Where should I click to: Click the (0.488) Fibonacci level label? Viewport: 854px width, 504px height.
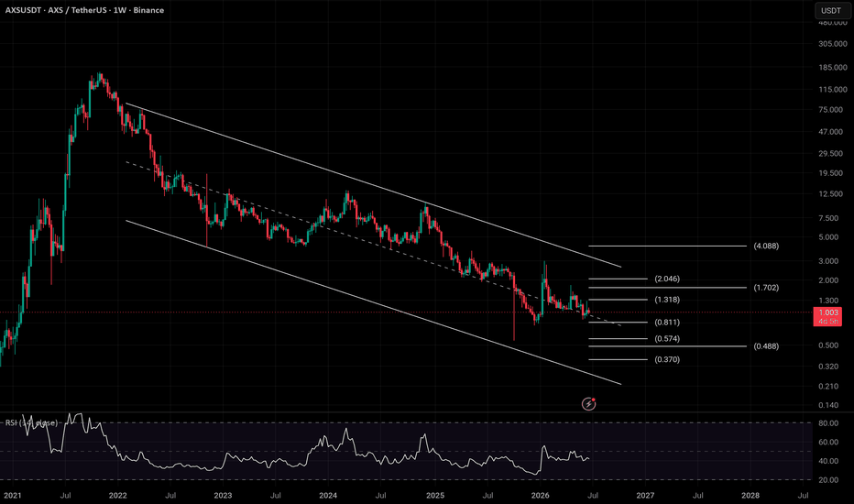[766, 346]
